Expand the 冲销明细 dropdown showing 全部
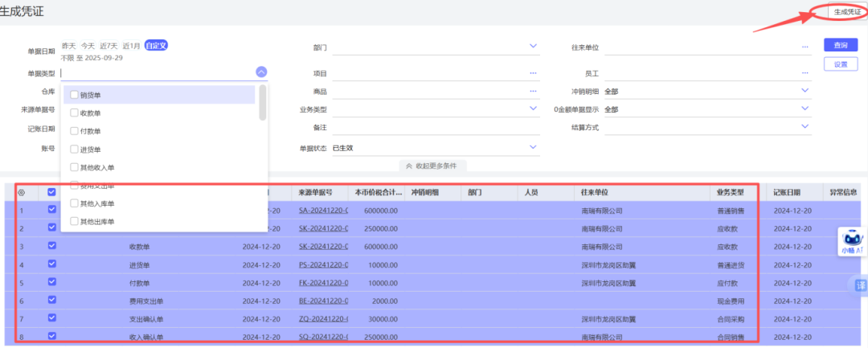Viewport: 868px width, 348px height. [805, 91]
